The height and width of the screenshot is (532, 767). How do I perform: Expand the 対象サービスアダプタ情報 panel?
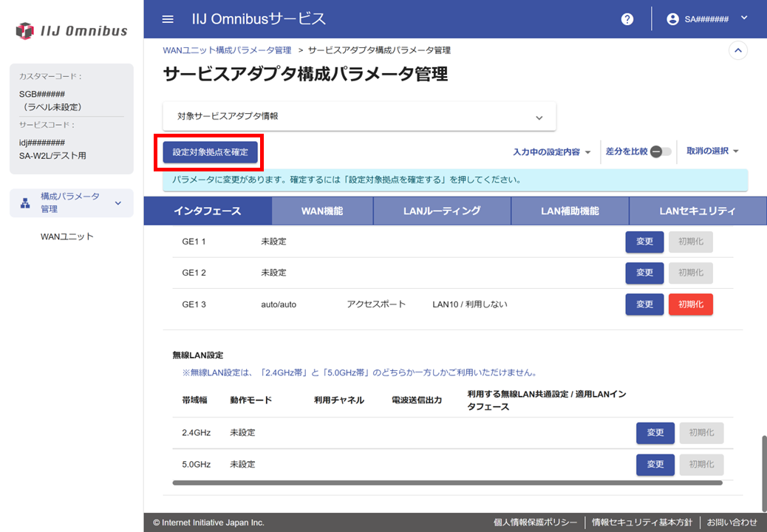point(539,117)
